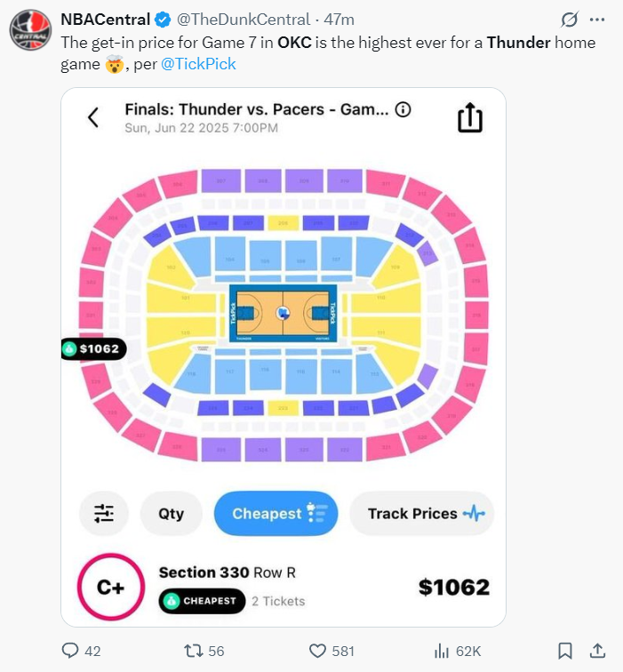This screenshot has height=672, width=623.
Task: View post analytics bar chart icon
Action: tap(442, 651)
